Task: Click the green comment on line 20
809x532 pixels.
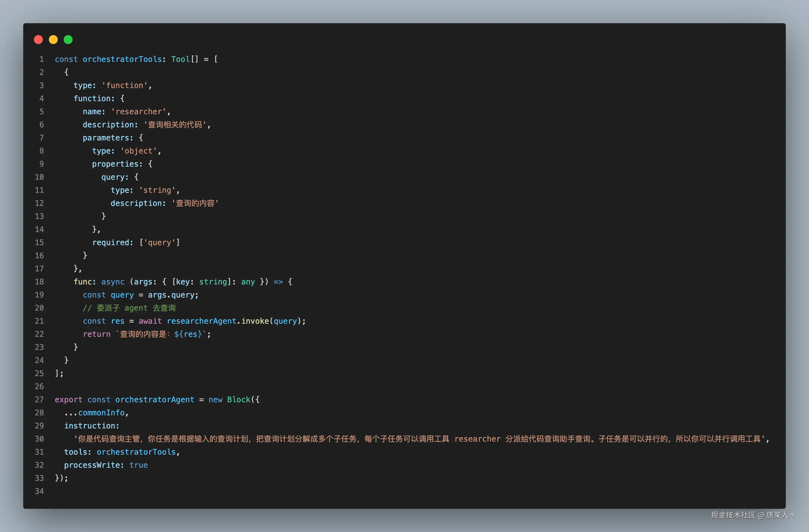Action: (x=129, y=308)
